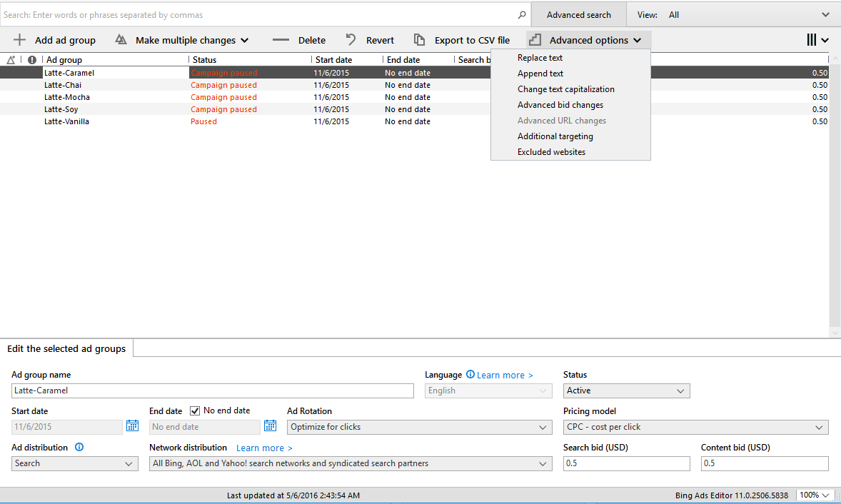Click the Delete minus icon
This screenshot has height=504, width=841.
click(281, 40)
